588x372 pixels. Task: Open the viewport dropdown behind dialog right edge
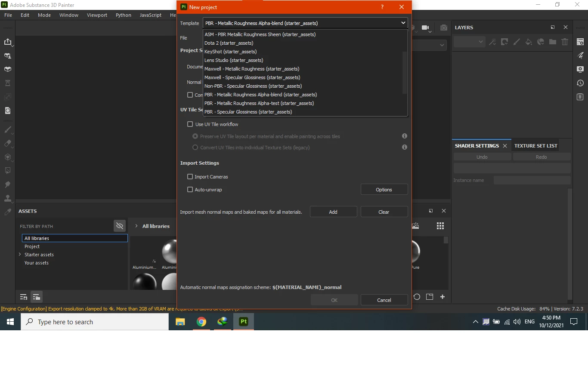[x=442, y=45]
